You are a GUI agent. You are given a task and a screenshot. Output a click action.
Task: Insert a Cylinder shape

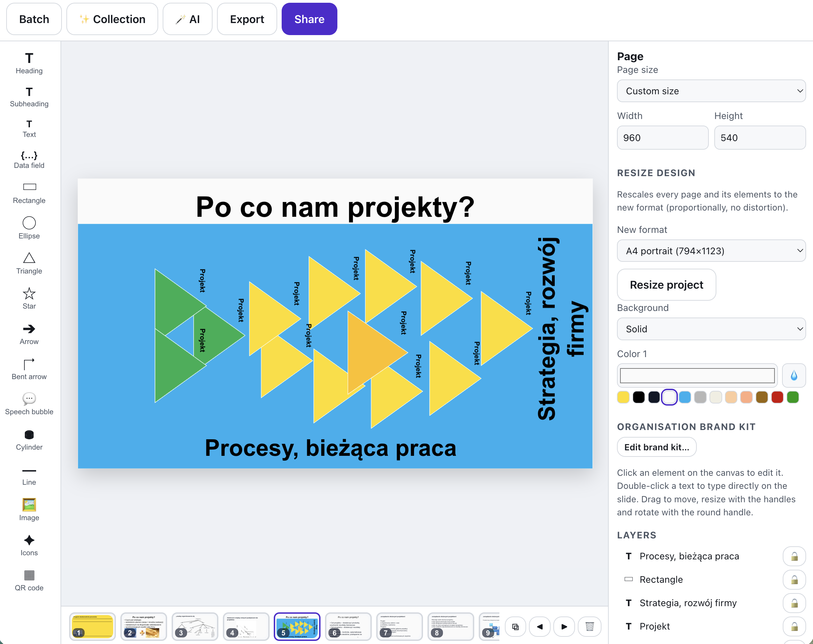pos(29,440)
